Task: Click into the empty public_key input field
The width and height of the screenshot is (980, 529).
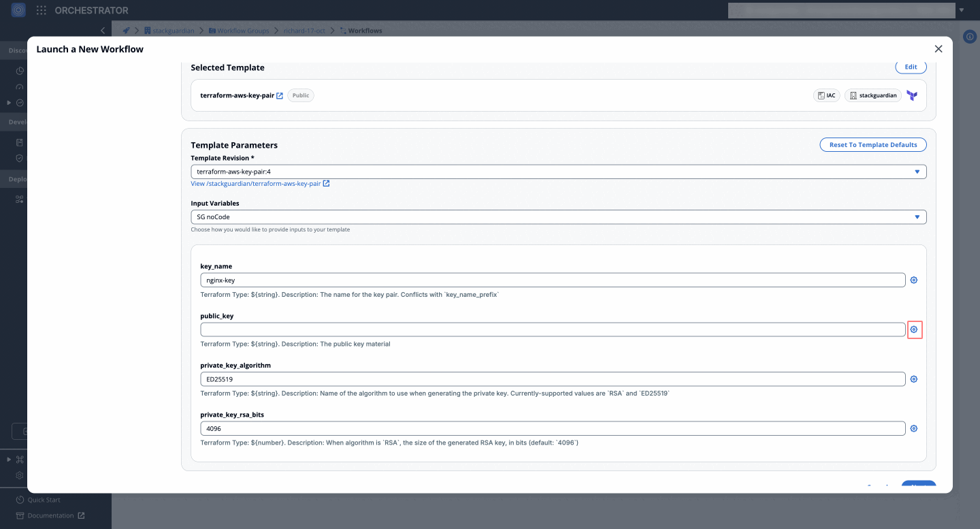Action: (x=552, y=330)
